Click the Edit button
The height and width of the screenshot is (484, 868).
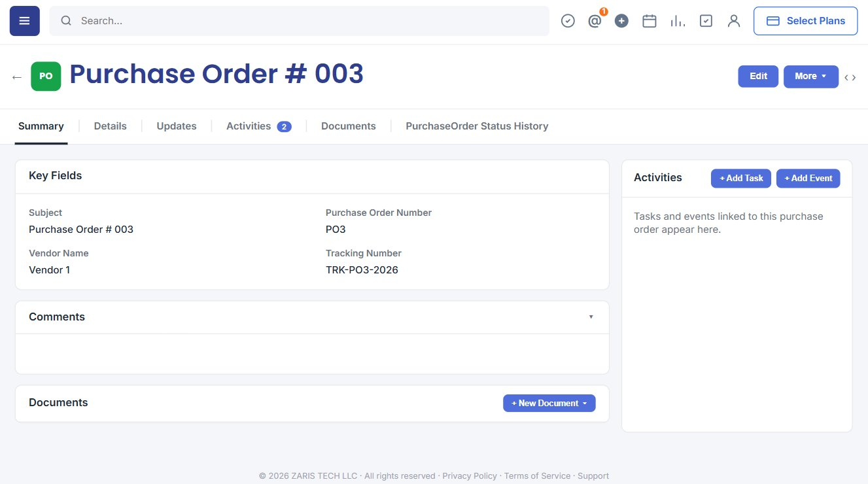click(758, 76)
